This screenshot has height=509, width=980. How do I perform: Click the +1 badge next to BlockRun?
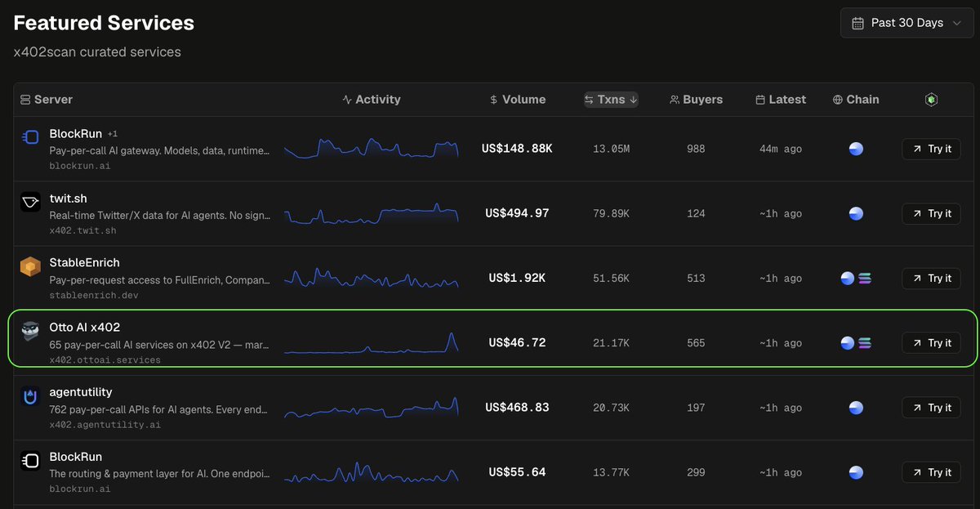113,133
